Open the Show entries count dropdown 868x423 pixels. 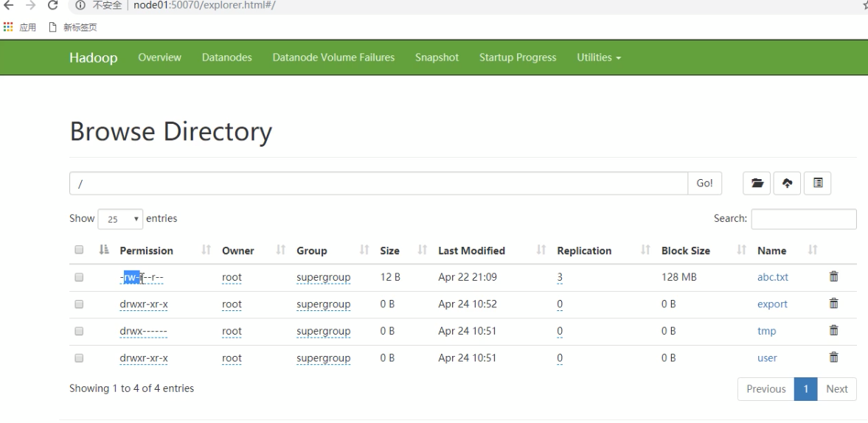(120, 219)
